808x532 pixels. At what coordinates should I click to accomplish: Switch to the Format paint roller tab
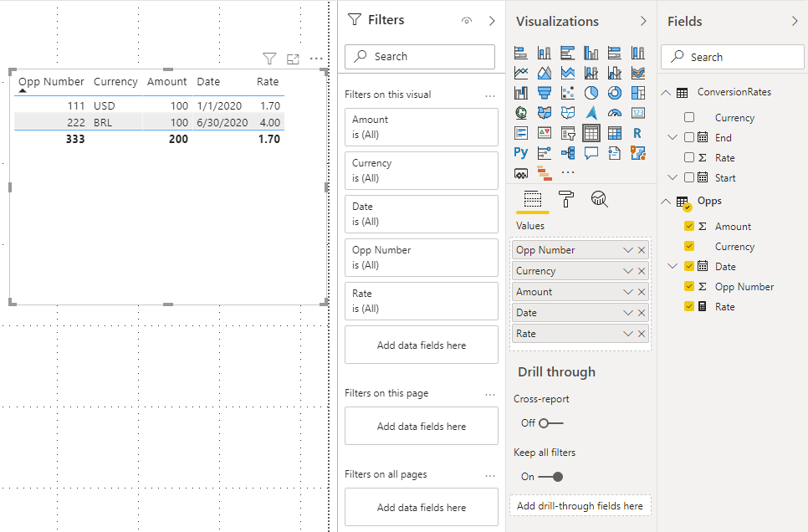pos(565,199)
